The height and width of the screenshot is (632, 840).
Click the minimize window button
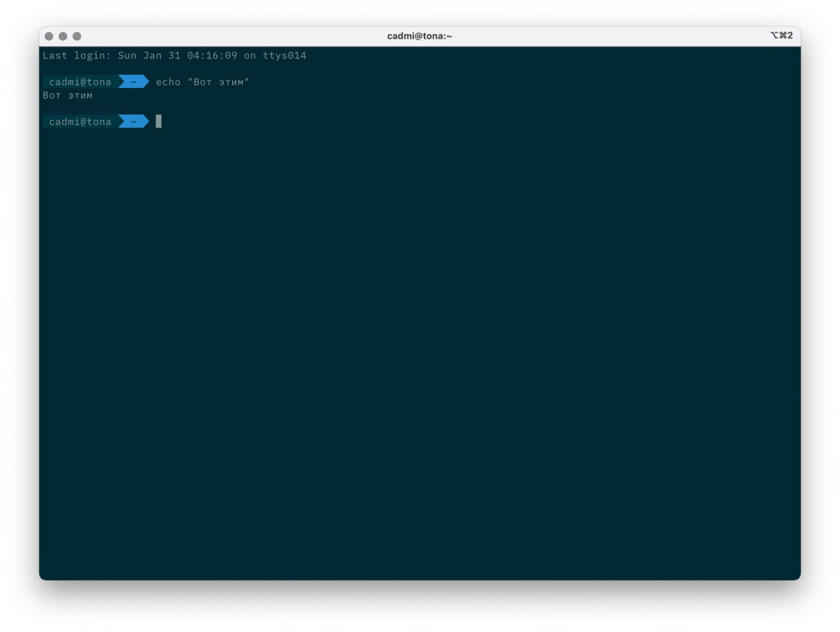tap(63, 36)
